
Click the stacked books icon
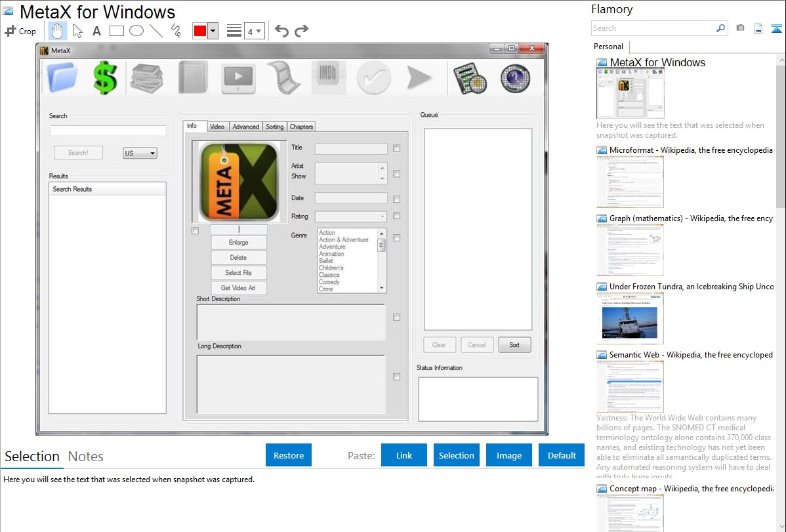pos(147,77)
